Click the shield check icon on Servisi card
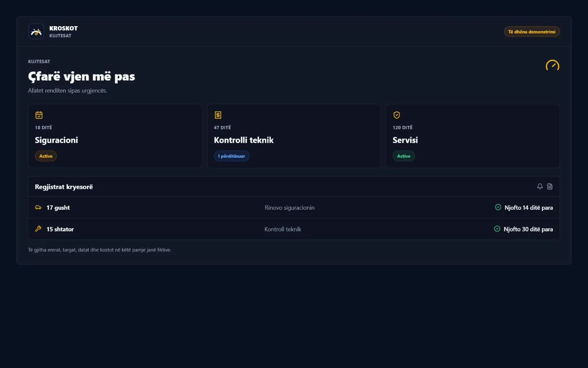588x368 pixels. 396,115
